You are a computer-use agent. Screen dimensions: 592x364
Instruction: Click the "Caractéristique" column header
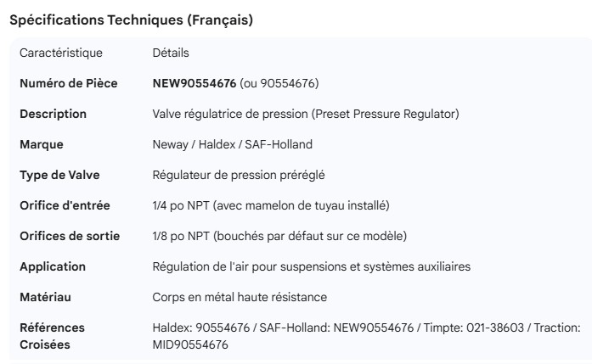pos(61,53)
